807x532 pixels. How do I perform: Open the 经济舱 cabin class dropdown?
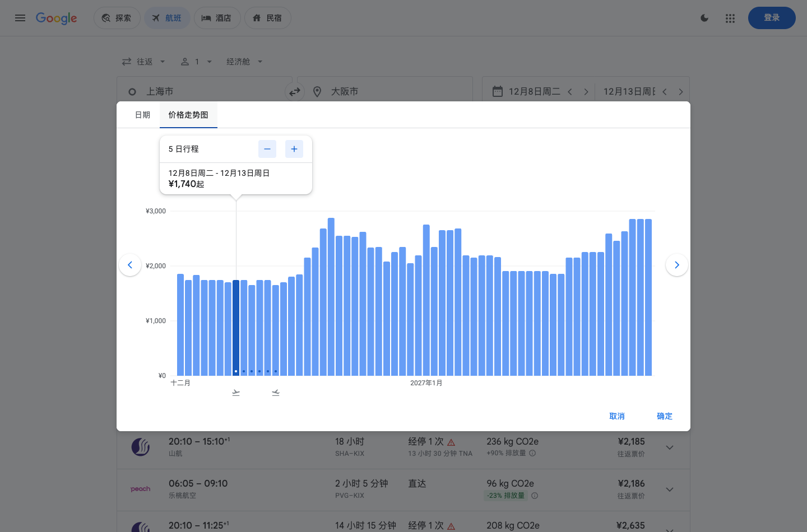pyautogui.click(x=244, y=62)
